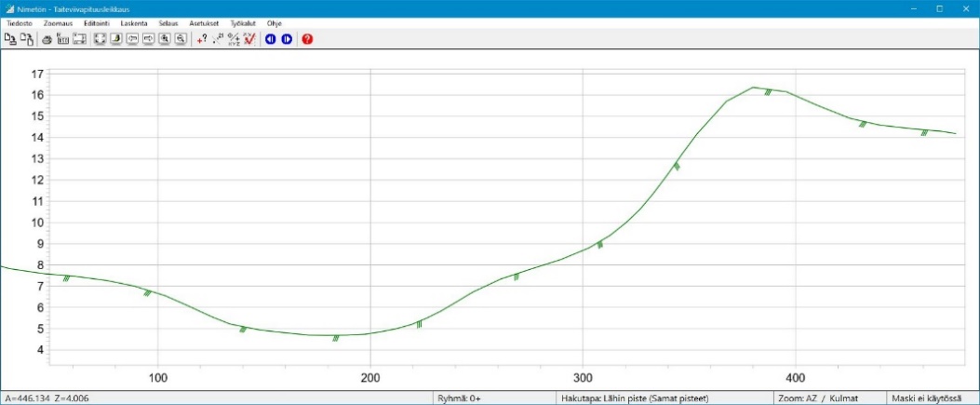Viewport: 980px width, 405px height.
Task: Open the Laskenta menu
Action: 134,22
